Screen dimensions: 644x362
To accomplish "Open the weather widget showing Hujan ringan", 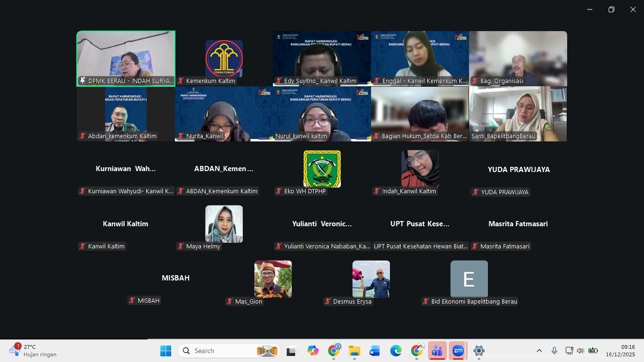I will point(33,351).
